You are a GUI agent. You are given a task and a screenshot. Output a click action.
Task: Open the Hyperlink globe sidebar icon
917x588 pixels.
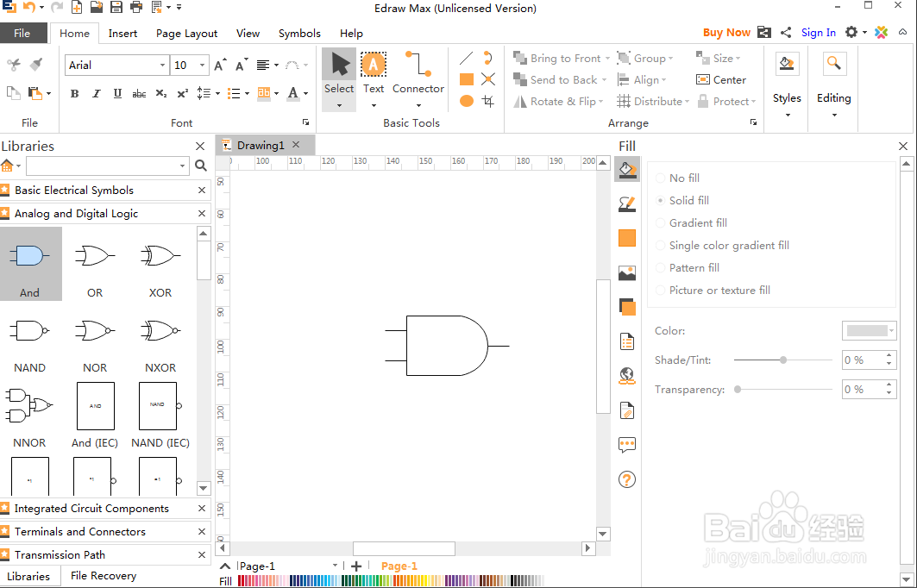[x=627, y=376]
